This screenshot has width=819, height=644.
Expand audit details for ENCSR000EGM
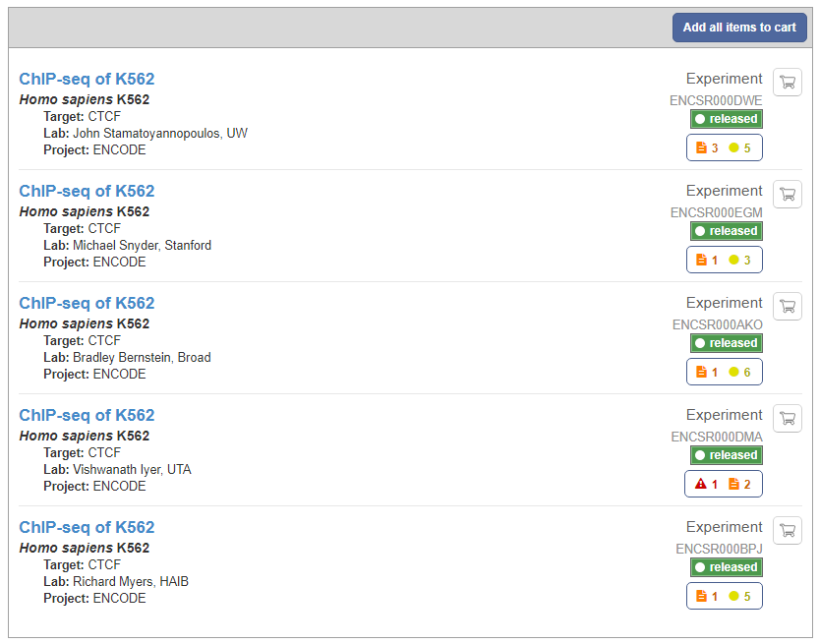click(x=724, y=260)
